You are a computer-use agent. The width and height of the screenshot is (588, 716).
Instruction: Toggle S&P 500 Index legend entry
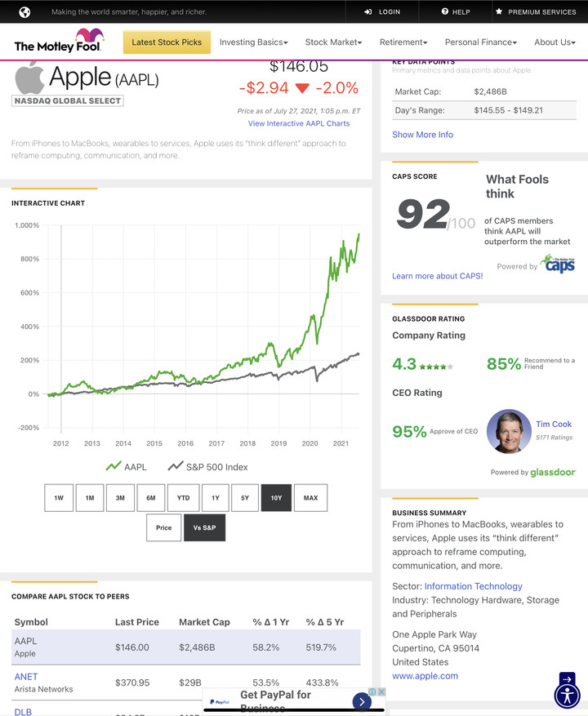(x=207, y=467)
